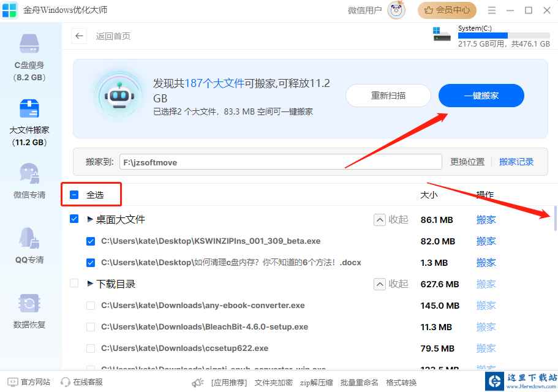Click the 在线客服 headset icon

tap(65, 382)
